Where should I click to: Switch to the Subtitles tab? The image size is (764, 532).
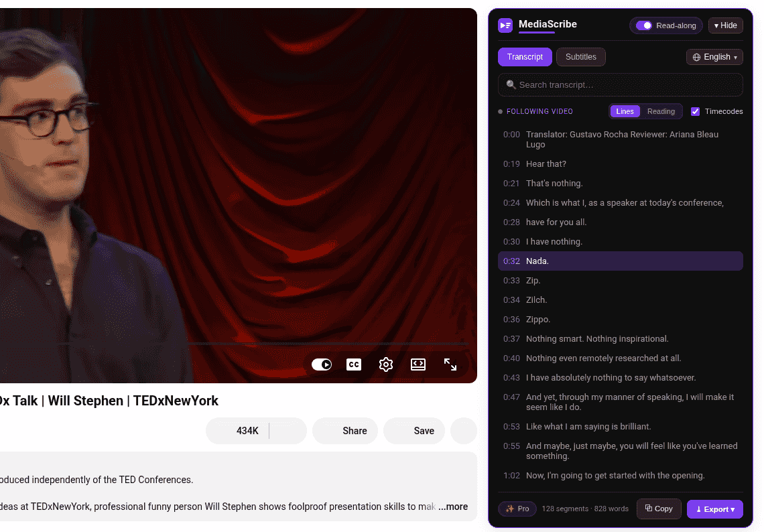[x=581, y=57]
